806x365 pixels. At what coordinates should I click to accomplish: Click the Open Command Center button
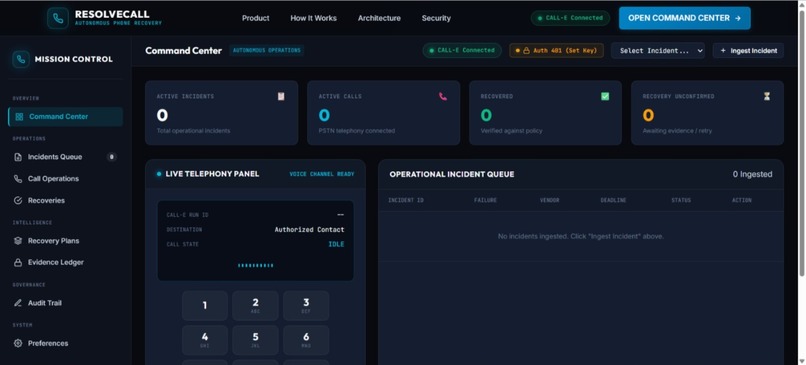(685, 18)
